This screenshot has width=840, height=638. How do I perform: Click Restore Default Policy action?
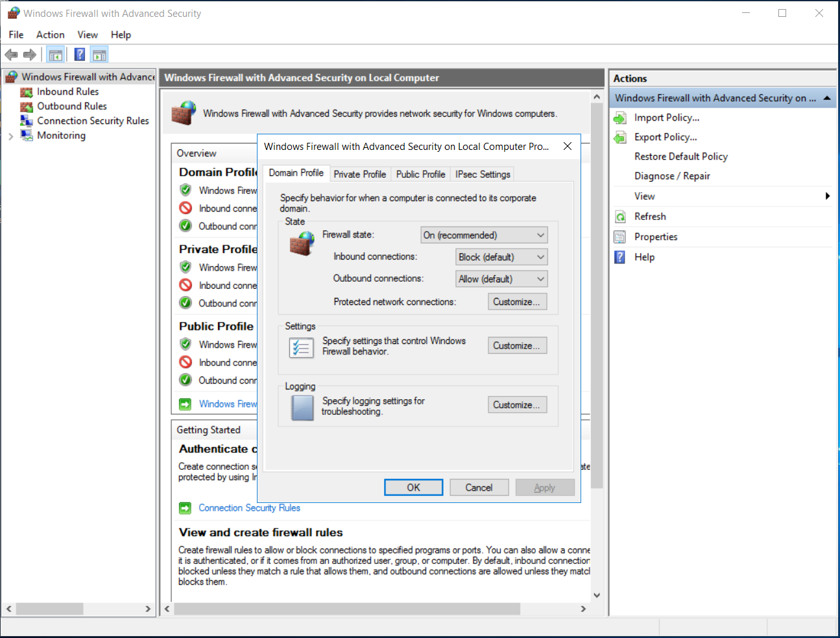click(681, 156)
